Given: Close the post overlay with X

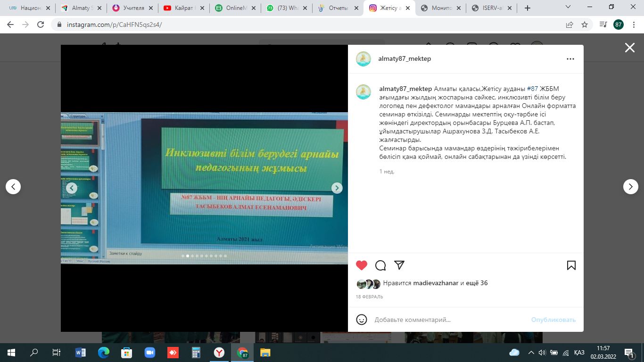Looking at the screenshot, I should point(630,48).
